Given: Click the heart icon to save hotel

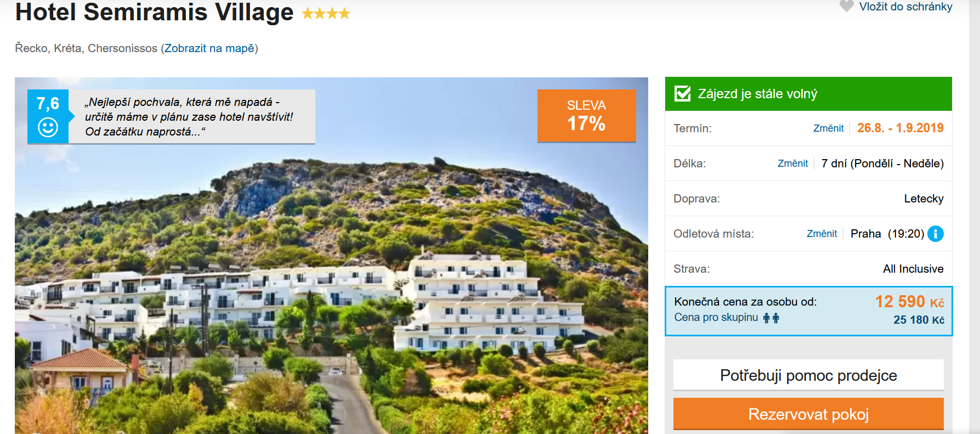Looking at the screenshot, I should (x=846, y=6).
